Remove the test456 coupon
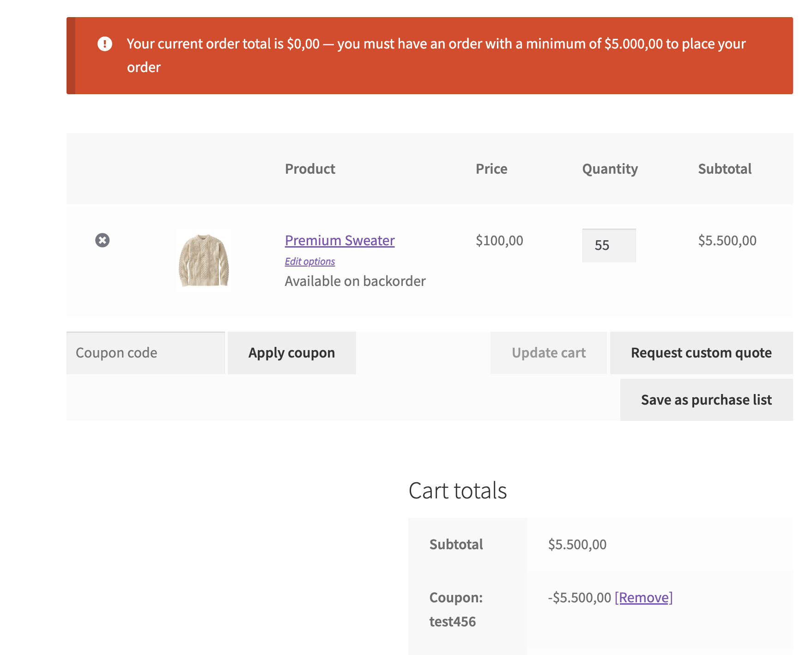This screenshot has height=655, width=812. pyautogui.click(x=643, y=597)
